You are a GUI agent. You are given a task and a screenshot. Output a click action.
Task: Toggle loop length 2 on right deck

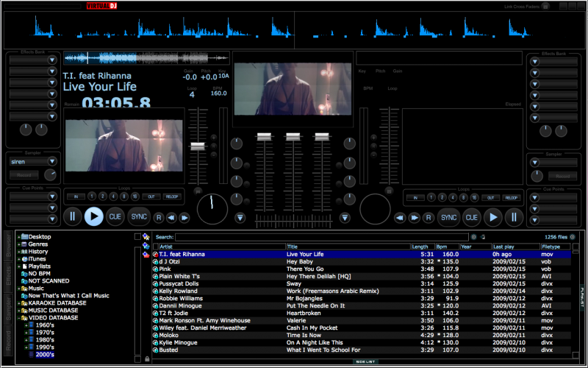[x=442, y=197]
